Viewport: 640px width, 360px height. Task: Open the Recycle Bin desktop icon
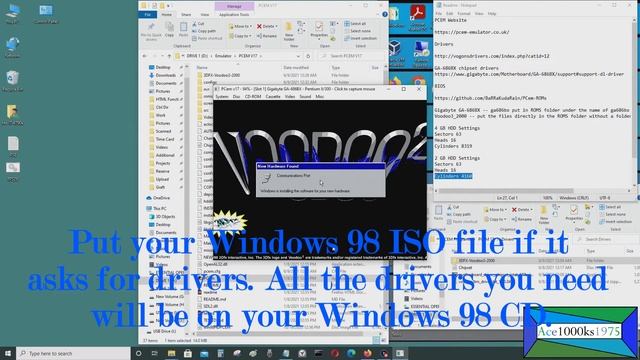(12, 80)
